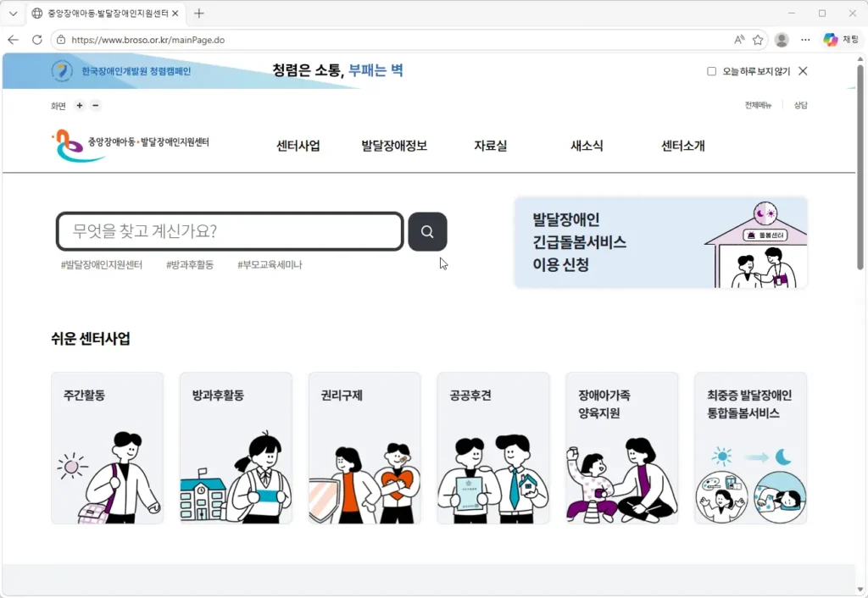The width and height of the screenshot is (868, 598).
Task: Click the search magnifier icon
Action: click(427, 231)
